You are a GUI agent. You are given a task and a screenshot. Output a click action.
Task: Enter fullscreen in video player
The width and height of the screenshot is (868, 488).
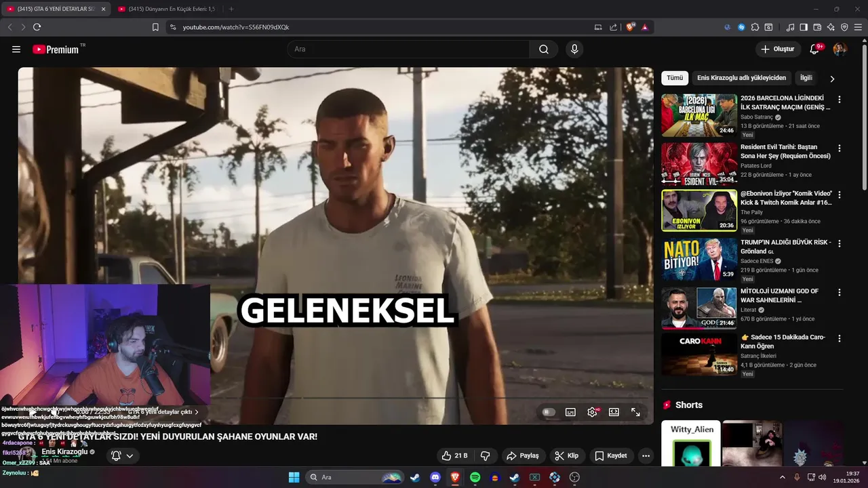point(635,412)
